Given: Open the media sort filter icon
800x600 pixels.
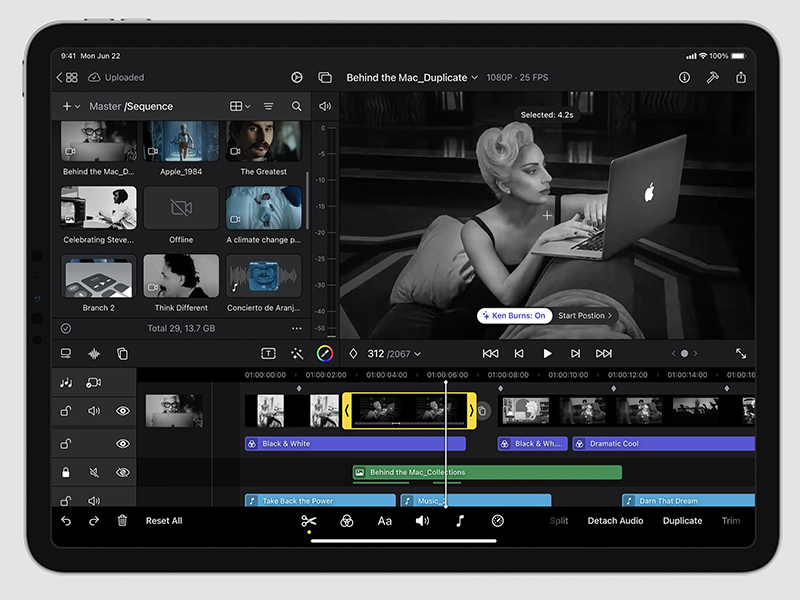Looking at the screenshot, I should (268, 106).
